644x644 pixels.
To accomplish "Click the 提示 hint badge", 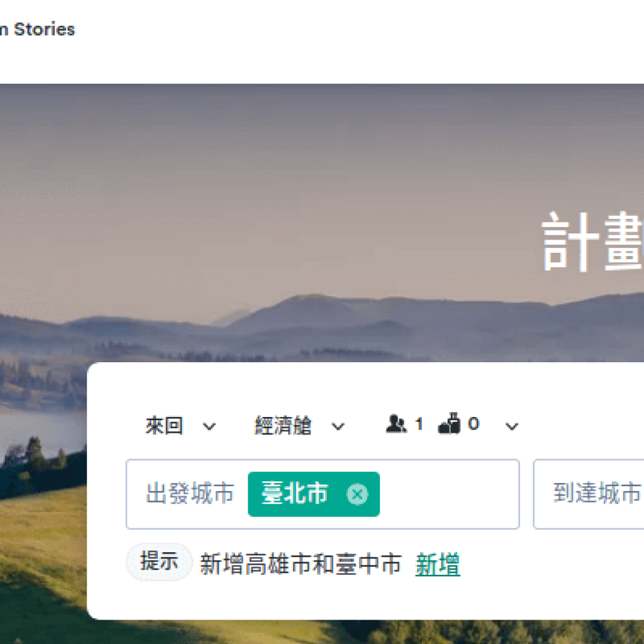I will 159,562.
